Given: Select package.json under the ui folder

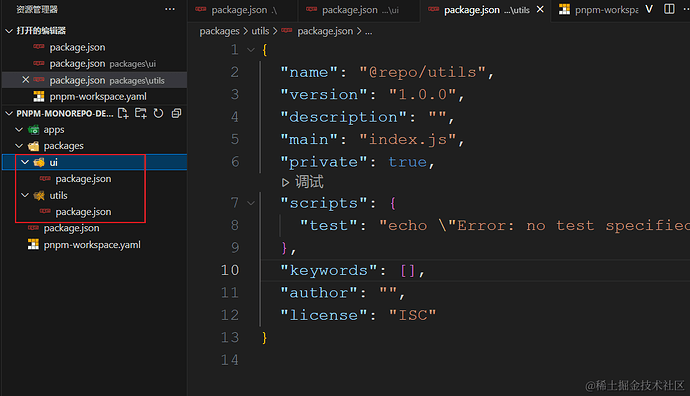Looking at the screenshot, I should (x=83, y=179).
